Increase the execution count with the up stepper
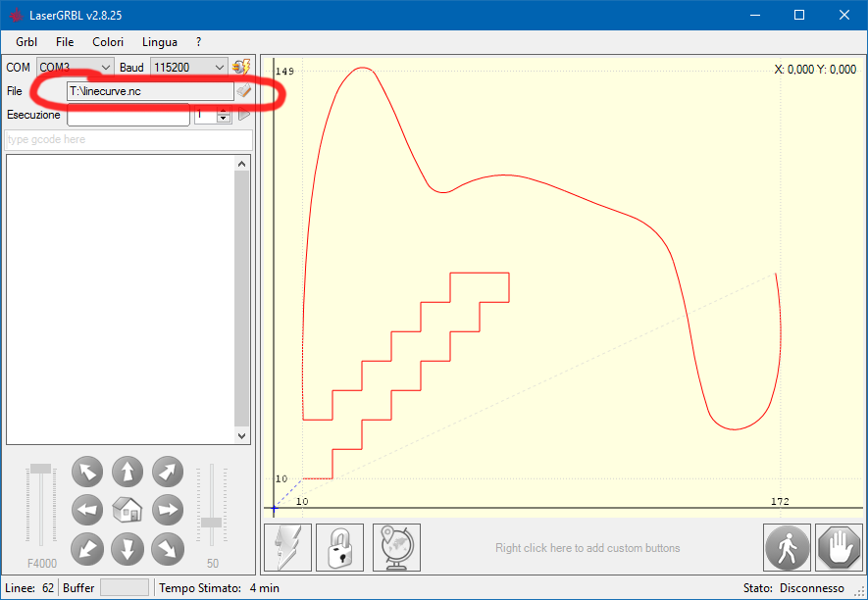Image resolution: width=868 pixels, height=600 pixels. coord(223,111)
